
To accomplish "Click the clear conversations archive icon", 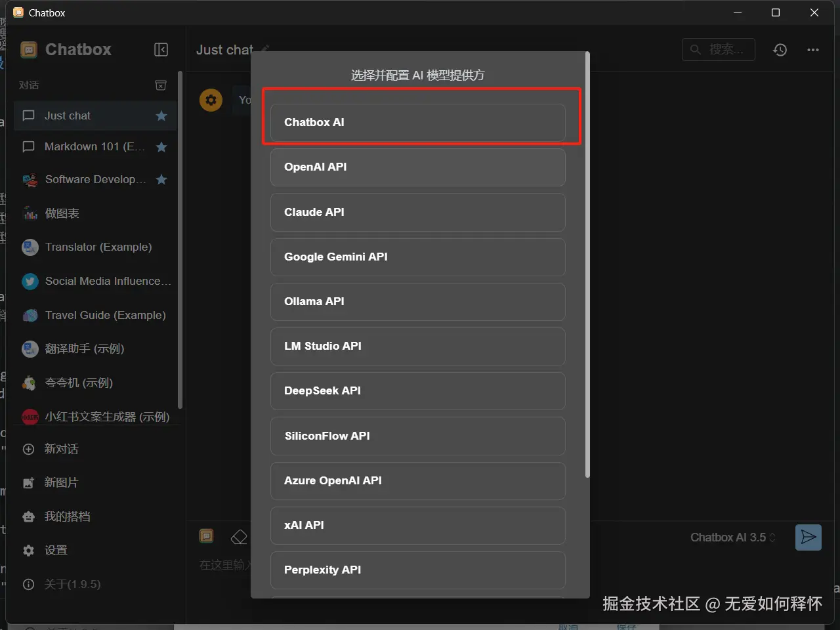I will point(161,85).
